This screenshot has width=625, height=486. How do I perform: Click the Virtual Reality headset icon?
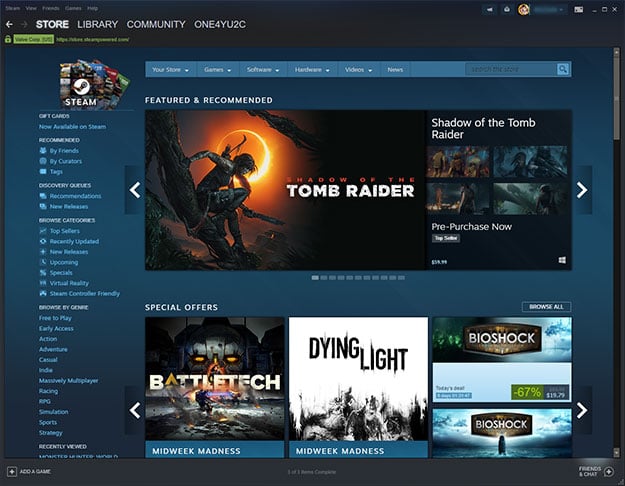43,283
